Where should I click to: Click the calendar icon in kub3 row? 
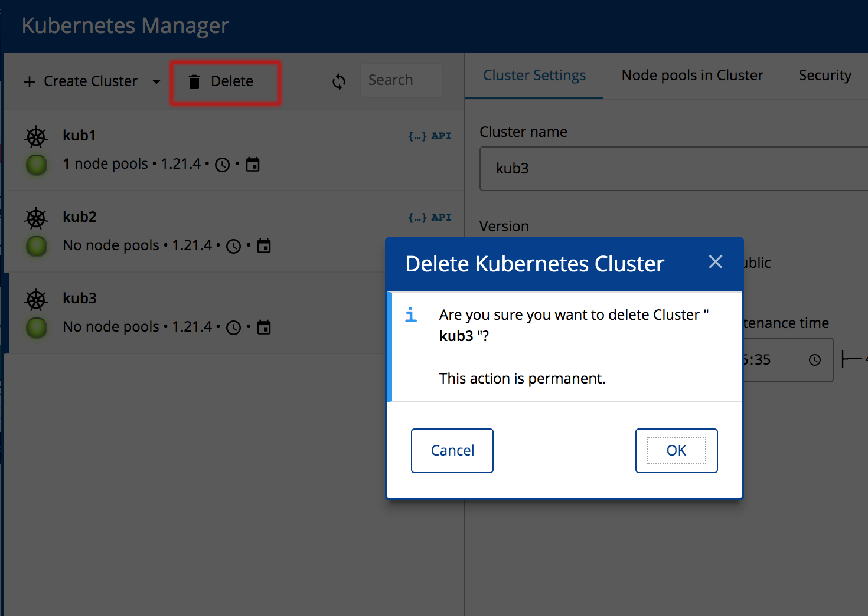264,327
